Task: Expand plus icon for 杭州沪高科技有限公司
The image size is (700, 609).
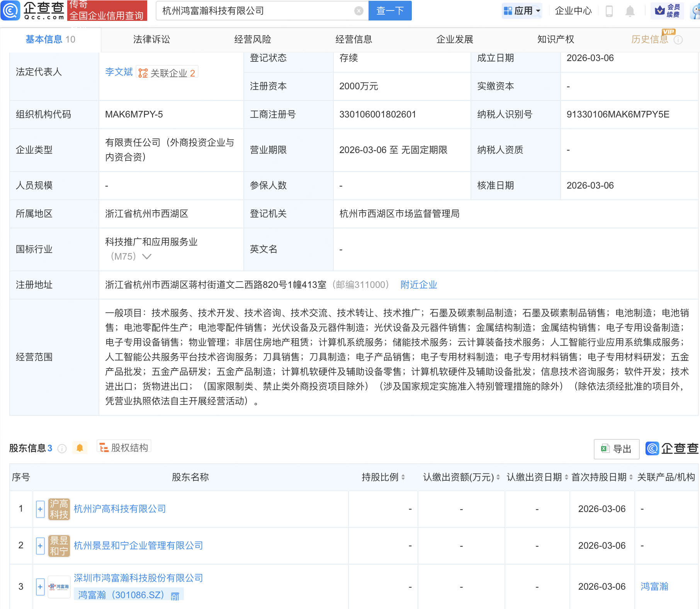Action: click(40, 509)
